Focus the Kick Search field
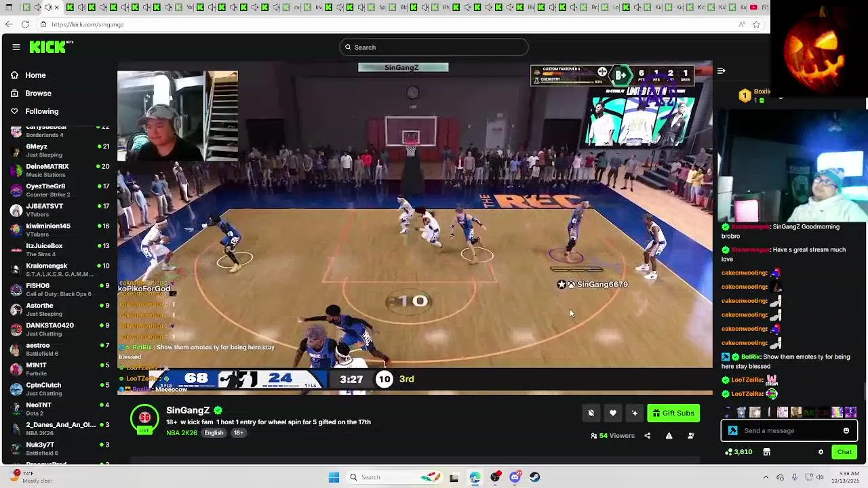Image resolution: width=868 pixels, height=488 pixels. [434, 47]
